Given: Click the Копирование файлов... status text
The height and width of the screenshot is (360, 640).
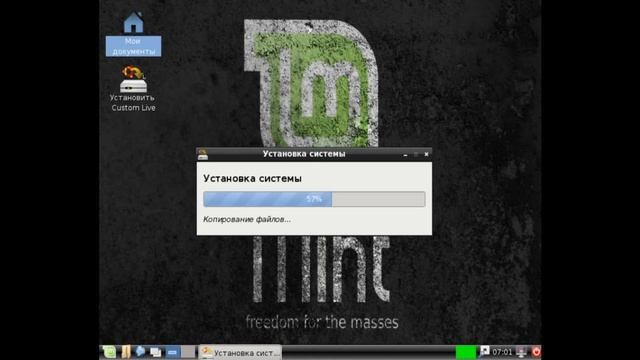Looking at the screenshot, I should point(247,220).
